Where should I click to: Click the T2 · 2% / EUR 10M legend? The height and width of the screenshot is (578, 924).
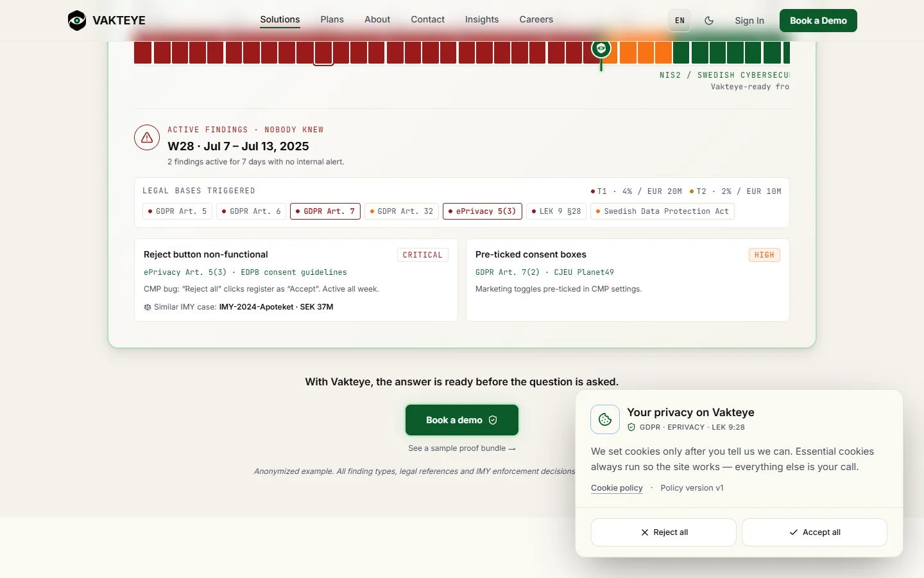pyautogui.click(x=735, y=191)
